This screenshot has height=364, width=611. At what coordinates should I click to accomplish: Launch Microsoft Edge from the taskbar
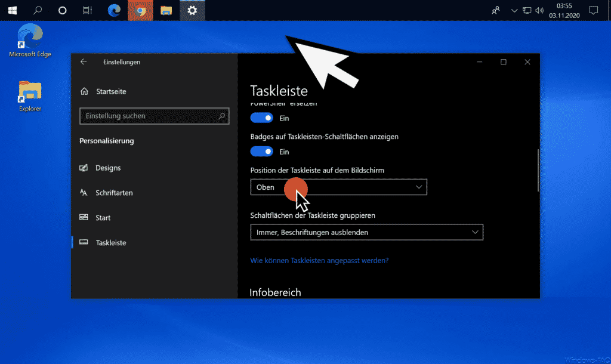114,11
